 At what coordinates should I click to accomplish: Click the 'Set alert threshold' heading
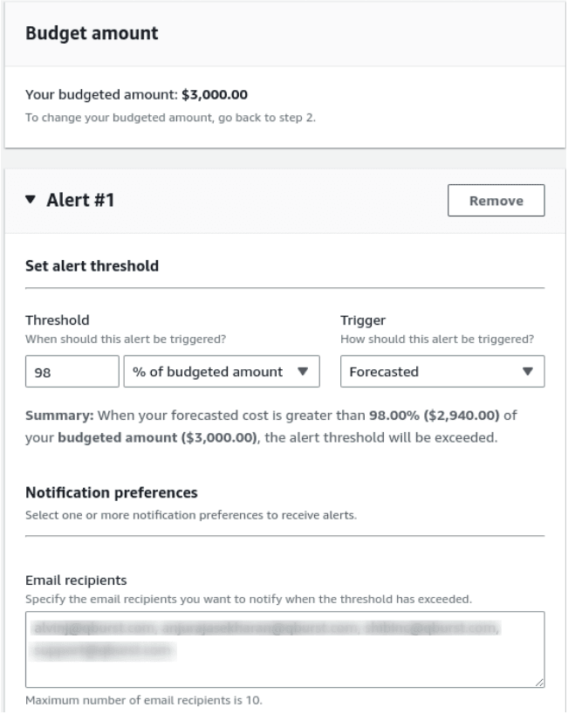[x=92, y=266]
